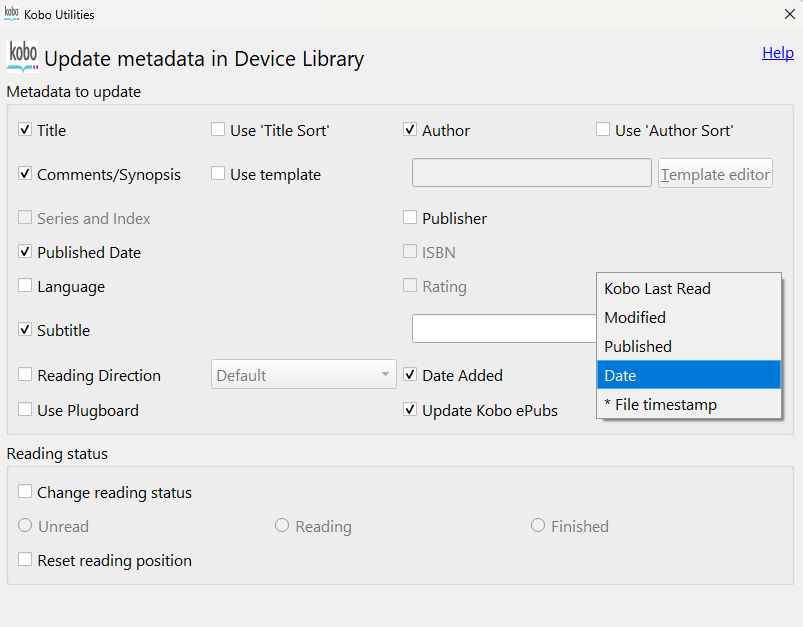803x627 pixels.
Task: Tick the Use Plugboard checkbox
Action: pyautogui.click(x=25, y=410)
